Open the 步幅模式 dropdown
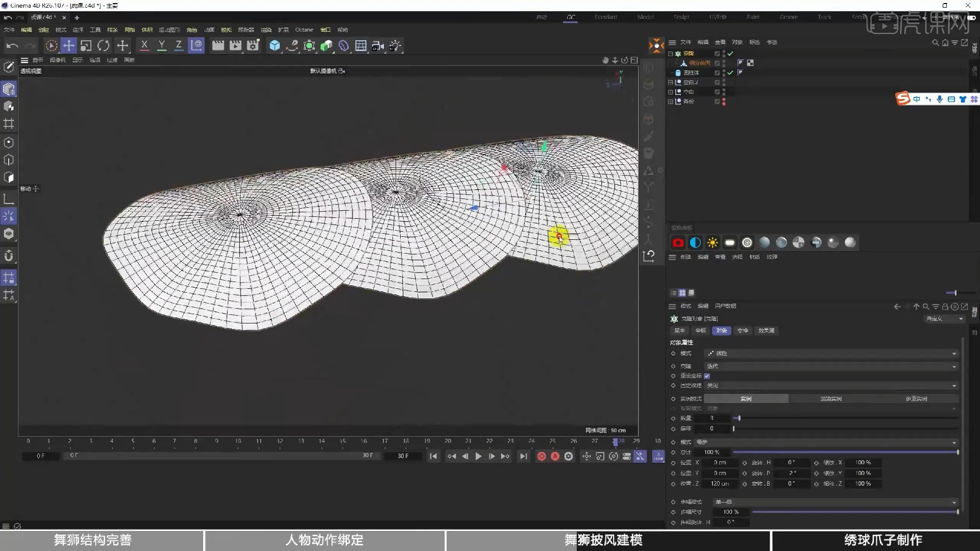The height and width of the screenshot is (551, 980). pos(836,502)
